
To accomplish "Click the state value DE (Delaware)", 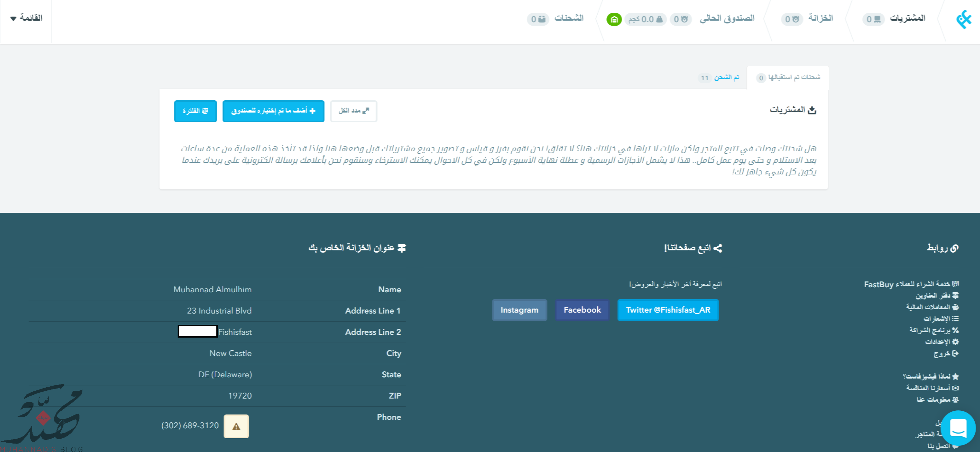I will (225, 375).
